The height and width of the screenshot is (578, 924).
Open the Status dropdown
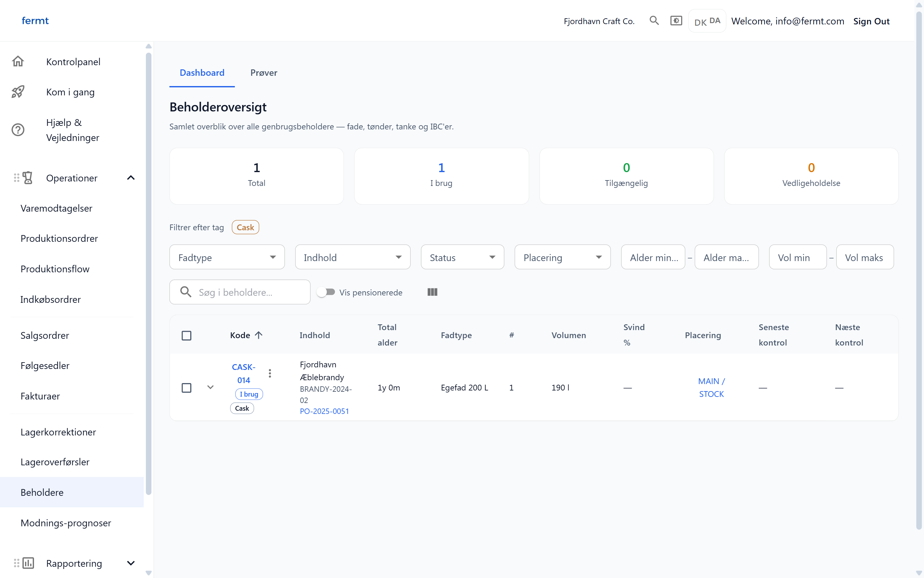tap(462, 257)
